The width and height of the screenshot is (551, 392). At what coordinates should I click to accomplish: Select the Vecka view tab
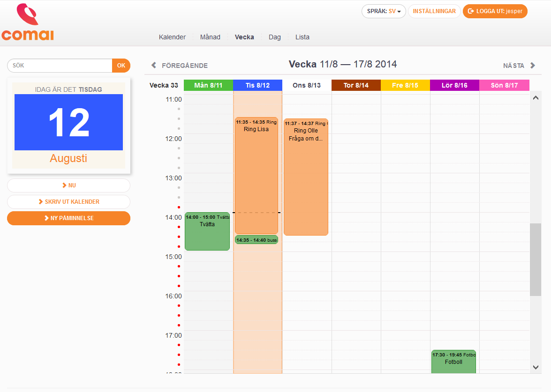click(x=244, y=37)
